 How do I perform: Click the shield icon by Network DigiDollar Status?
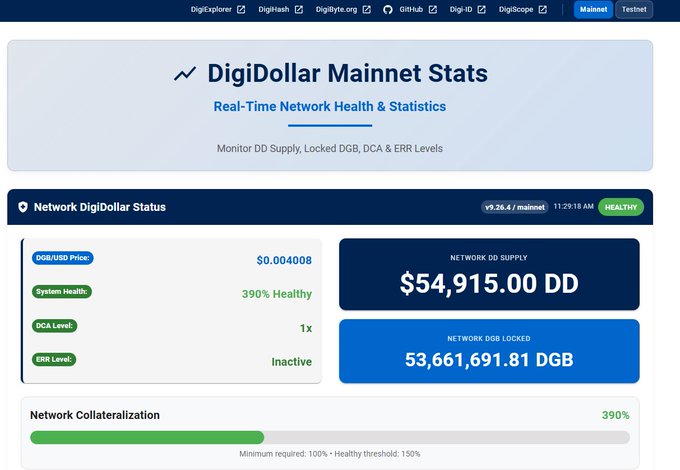click(x=23, y=207)
